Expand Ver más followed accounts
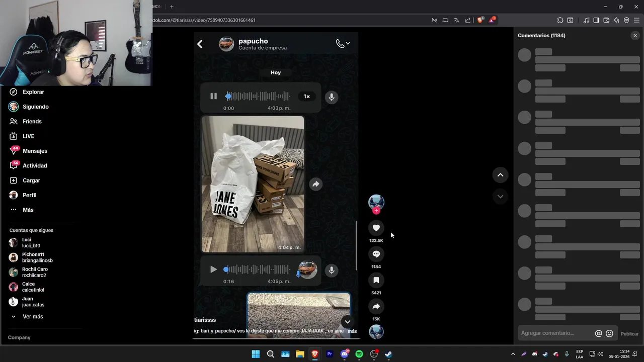The height and width of the screenshot is (362, 644). [32, 317]
